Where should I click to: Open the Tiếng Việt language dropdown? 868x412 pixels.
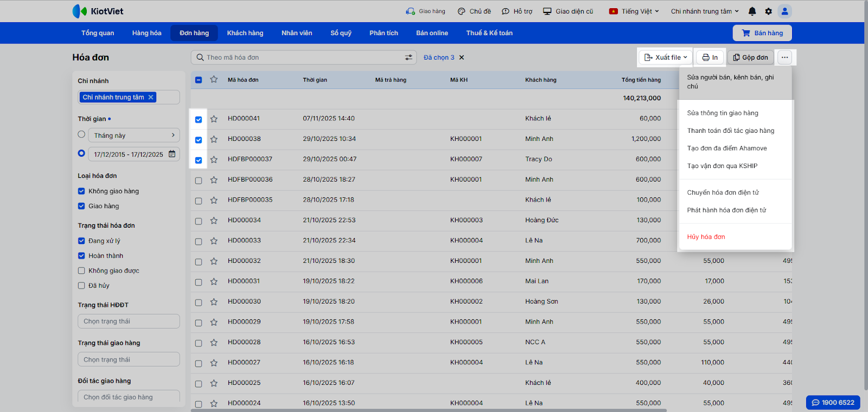[x=634, y=11]
